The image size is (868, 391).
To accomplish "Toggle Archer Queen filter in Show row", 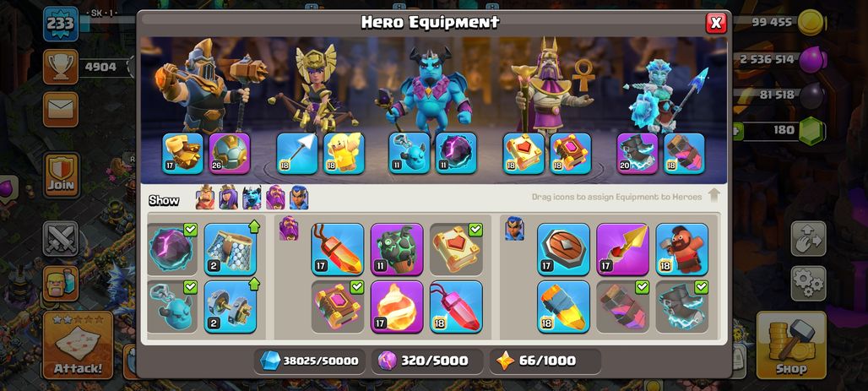I will (228, 198).
